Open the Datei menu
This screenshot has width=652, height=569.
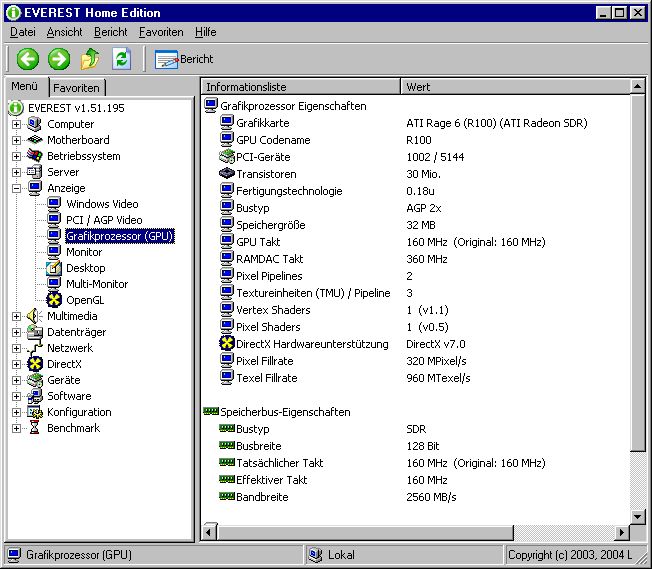22,32
